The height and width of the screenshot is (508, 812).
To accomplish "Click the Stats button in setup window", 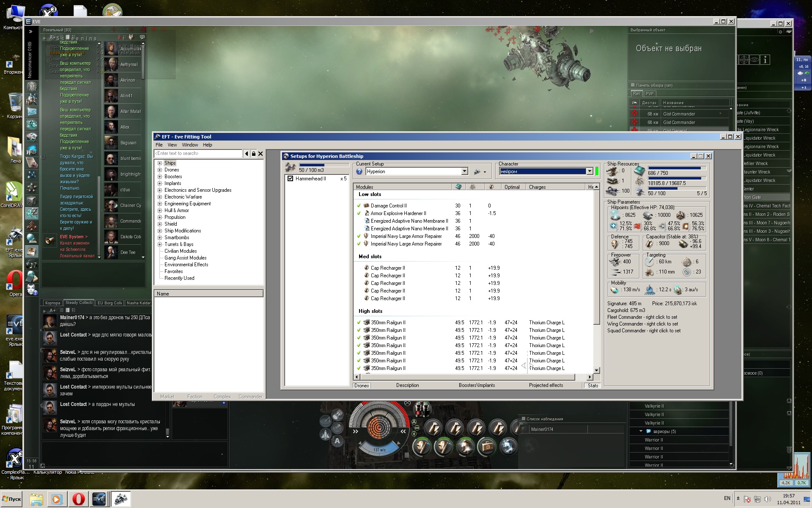I will [593, 386].
